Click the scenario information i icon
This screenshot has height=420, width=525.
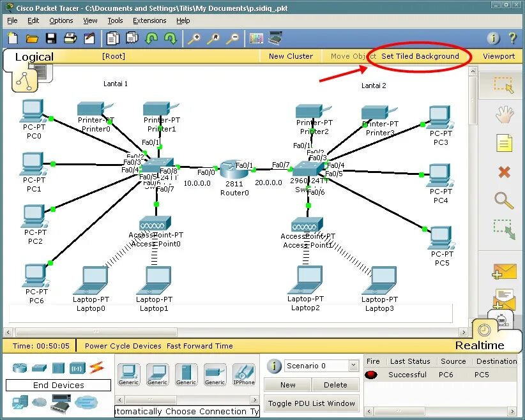(274, 366)
